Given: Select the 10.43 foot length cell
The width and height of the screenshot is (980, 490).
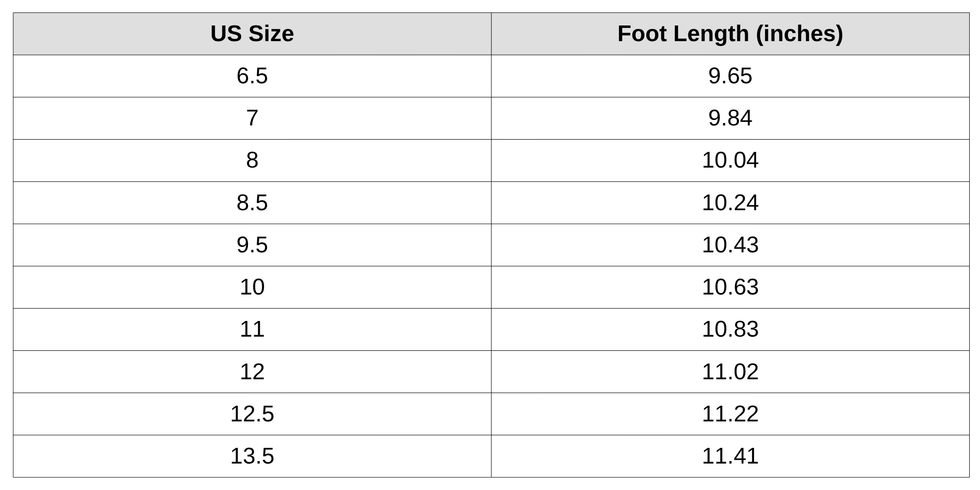Looking at the screenshot, I should tap(730, 245).
